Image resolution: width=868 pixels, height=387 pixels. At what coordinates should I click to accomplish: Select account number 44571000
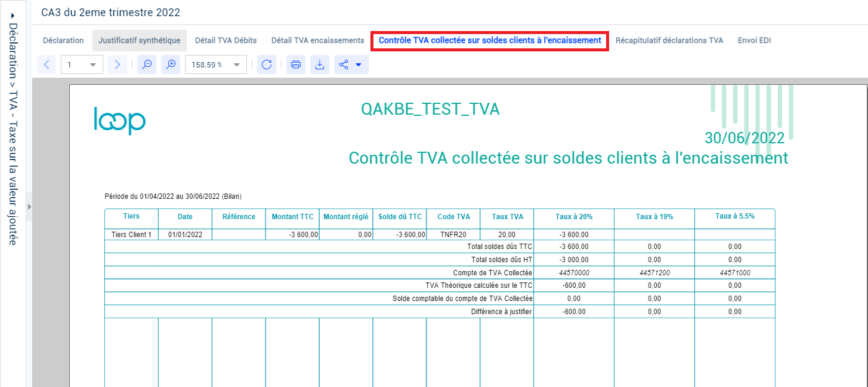click(x=735, y=273)
